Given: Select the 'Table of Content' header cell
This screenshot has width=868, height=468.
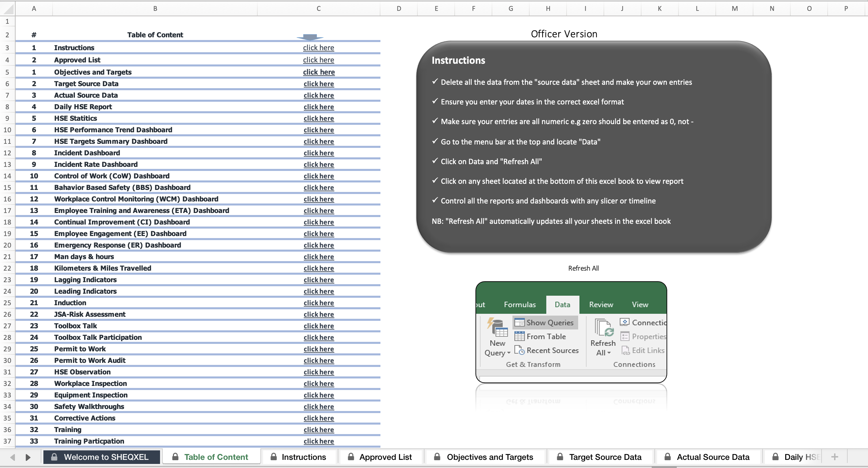Looking at the screenshot, I should 155,35.
